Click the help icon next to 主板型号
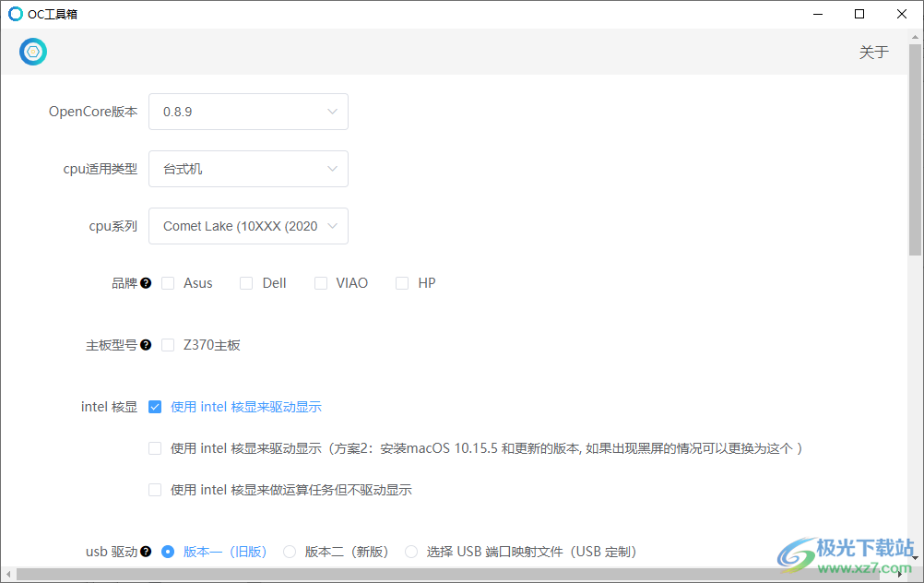Viewport: 924px width, 583px height. (x=146, y=345)
